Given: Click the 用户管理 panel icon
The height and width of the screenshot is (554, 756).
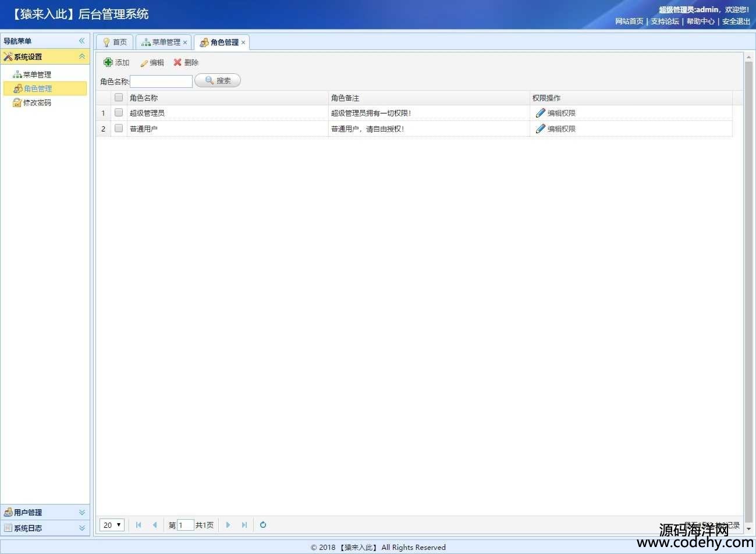Looking at the screenshot, I should 8,512.
